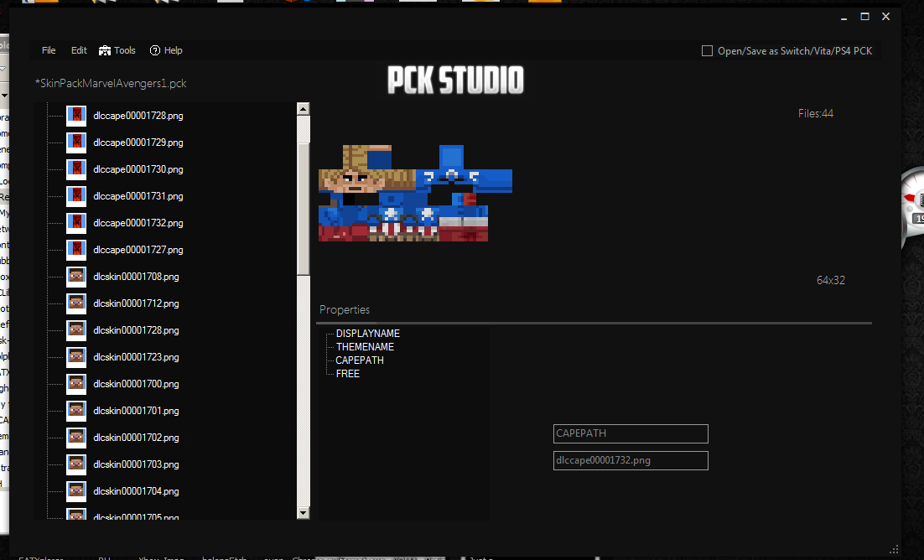This screenshot has height=560, width=924.
Task: Click the cape icon of dlccape00001732.png
Action: pos(76,223)
